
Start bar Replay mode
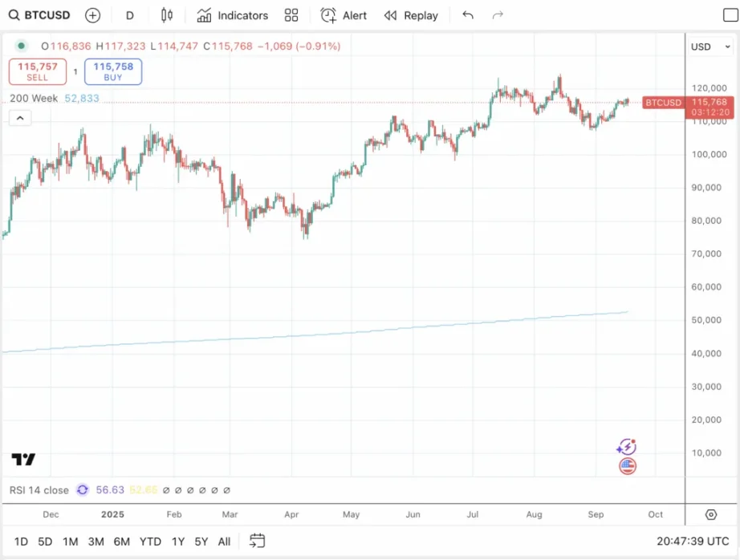411,15
